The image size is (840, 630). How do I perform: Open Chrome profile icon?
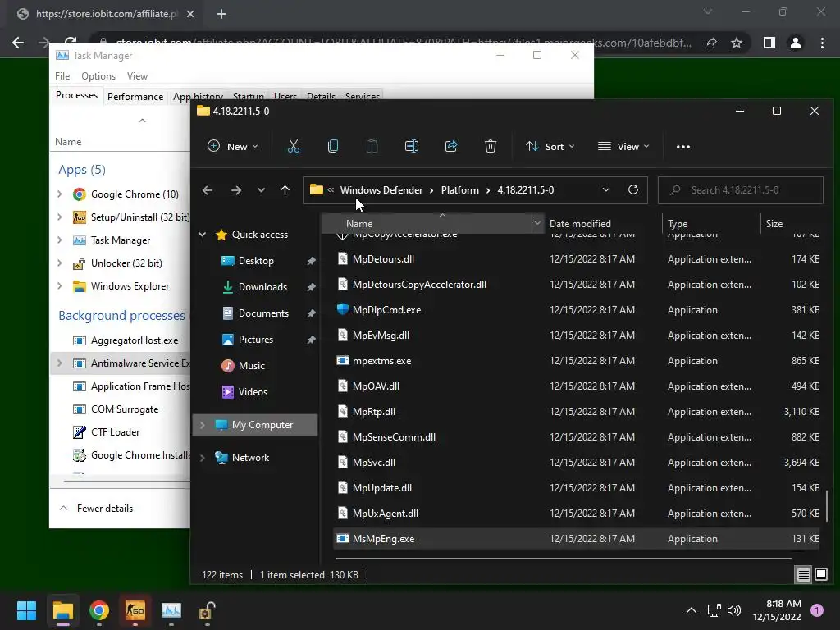pyautogui.click(x=796, y=43)
